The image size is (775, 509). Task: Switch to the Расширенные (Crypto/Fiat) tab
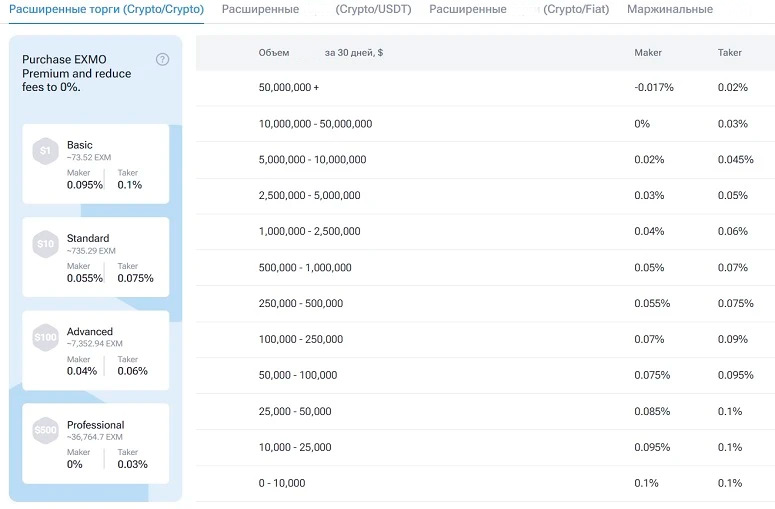(x=518, y=10)
